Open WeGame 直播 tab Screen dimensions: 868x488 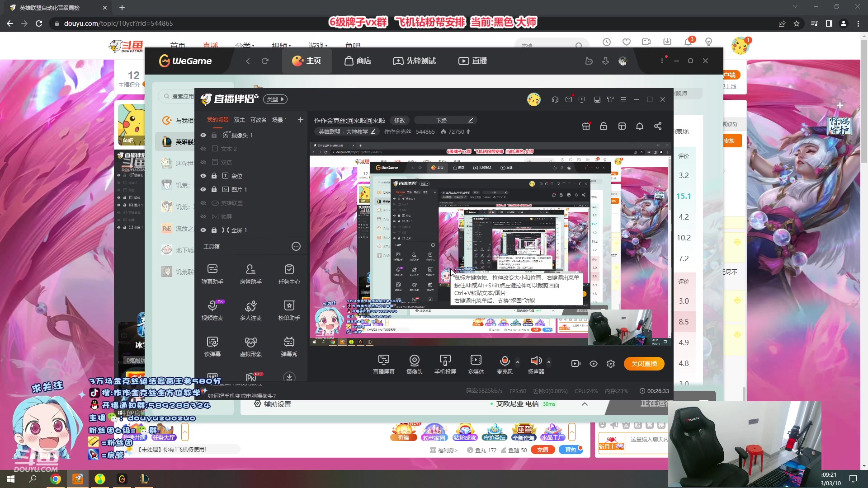[472, 61]
